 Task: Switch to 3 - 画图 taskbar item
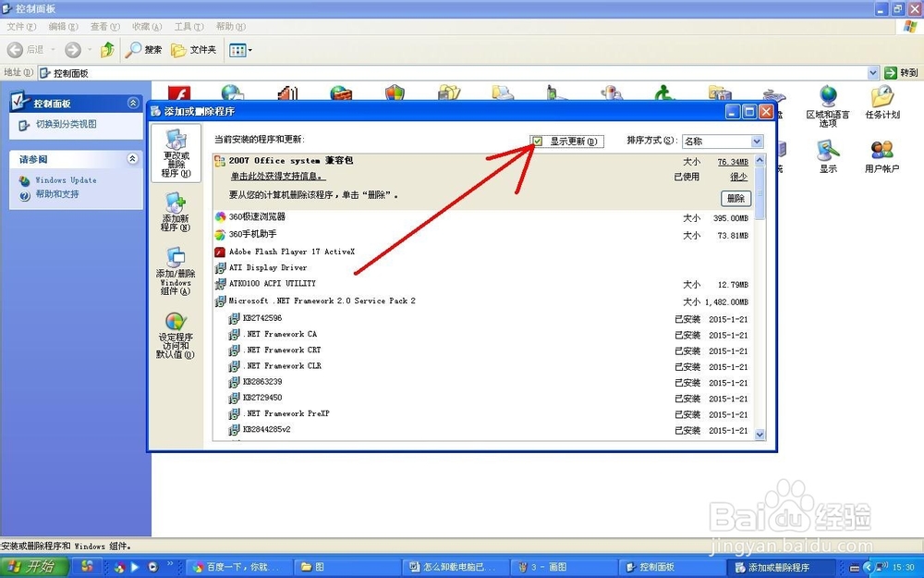[x=564, y=567]
